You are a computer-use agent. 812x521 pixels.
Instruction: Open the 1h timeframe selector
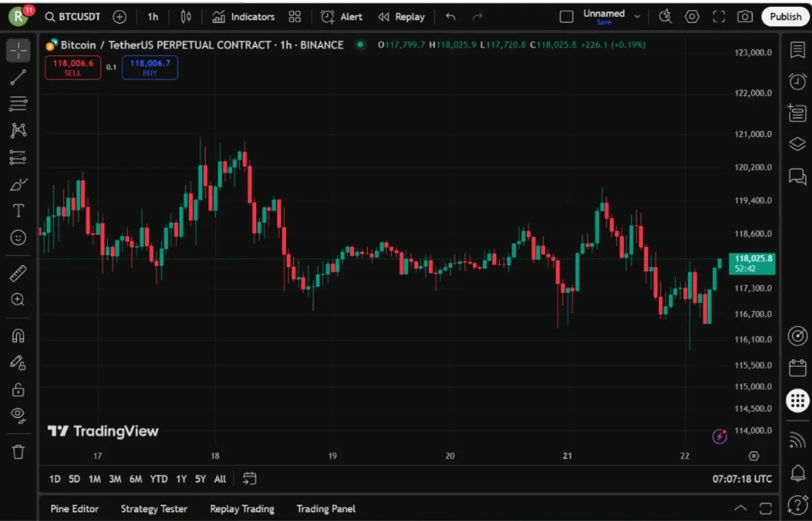tap(153, 17)
